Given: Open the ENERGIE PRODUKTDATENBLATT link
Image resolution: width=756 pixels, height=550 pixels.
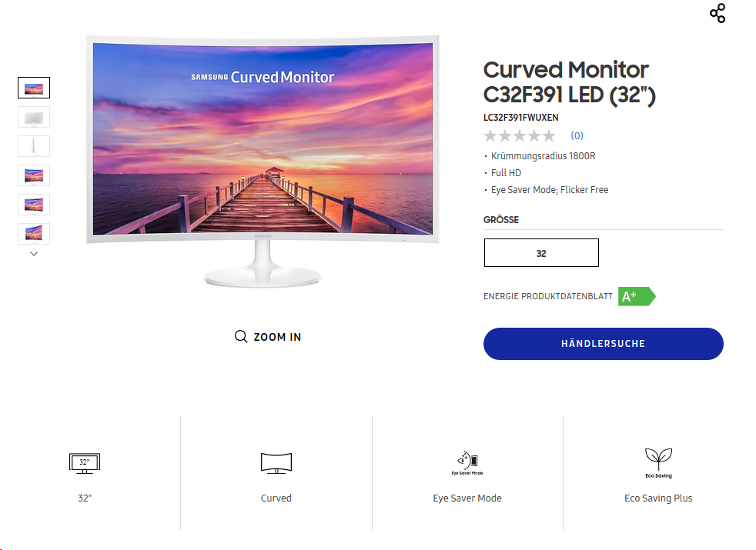Looking at the screenshot, I should pos(547,296).
